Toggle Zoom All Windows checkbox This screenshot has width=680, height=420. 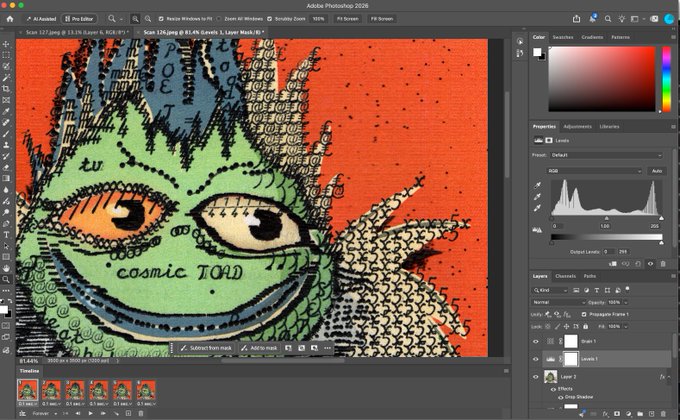point(219,19)
